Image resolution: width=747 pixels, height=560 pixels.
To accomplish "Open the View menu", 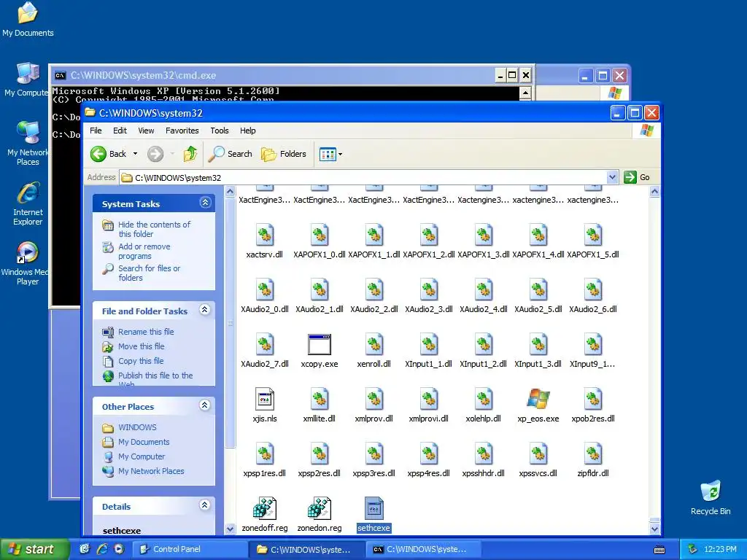I will (x=146, y=131).
